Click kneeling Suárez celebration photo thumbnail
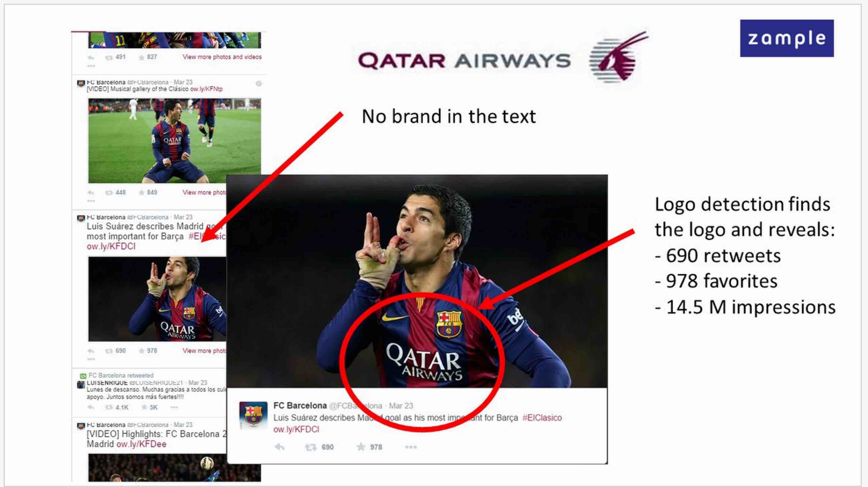Screen dimensions: 868x487 pos(174,141)
